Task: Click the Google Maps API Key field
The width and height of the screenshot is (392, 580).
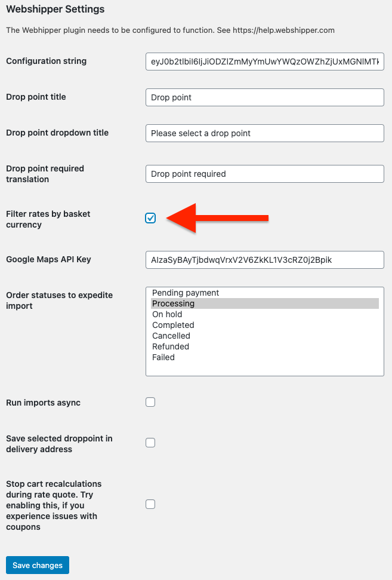Action: tap(265, 260)
